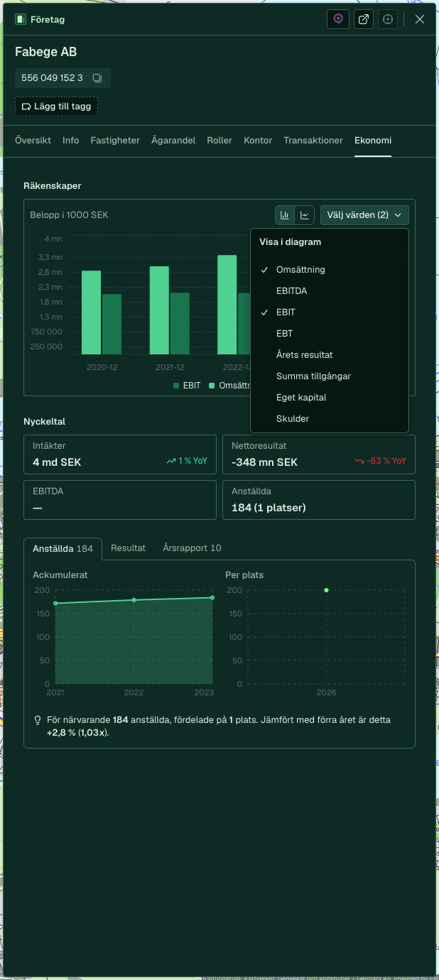Uncheck EBIT in diagram list

click(330, 312)
